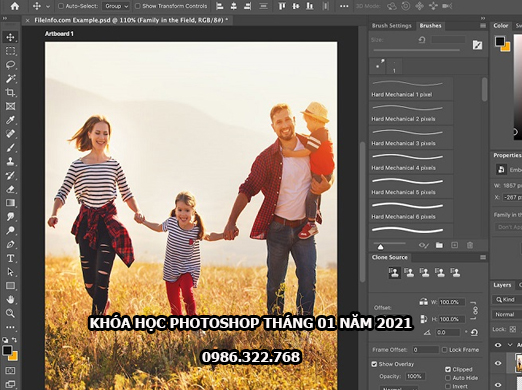Switch to the Brushes tab

(x=430, y=26)
